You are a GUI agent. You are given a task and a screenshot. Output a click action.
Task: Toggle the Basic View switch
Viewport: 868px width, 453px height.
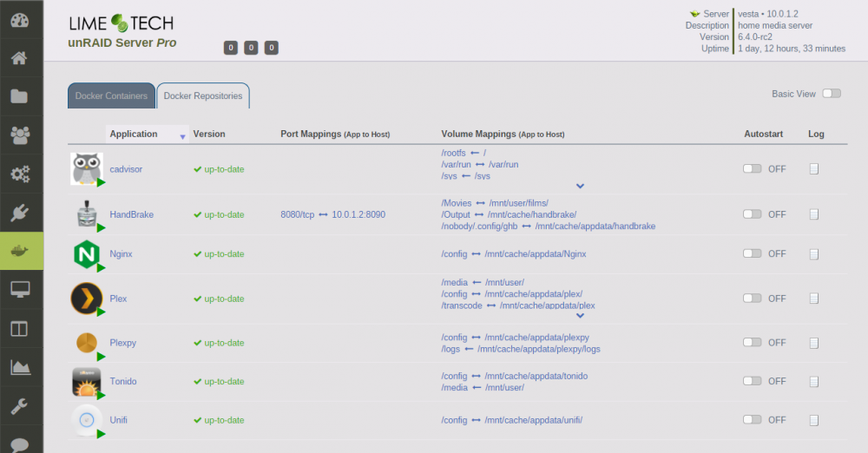(x=832, y=94)
